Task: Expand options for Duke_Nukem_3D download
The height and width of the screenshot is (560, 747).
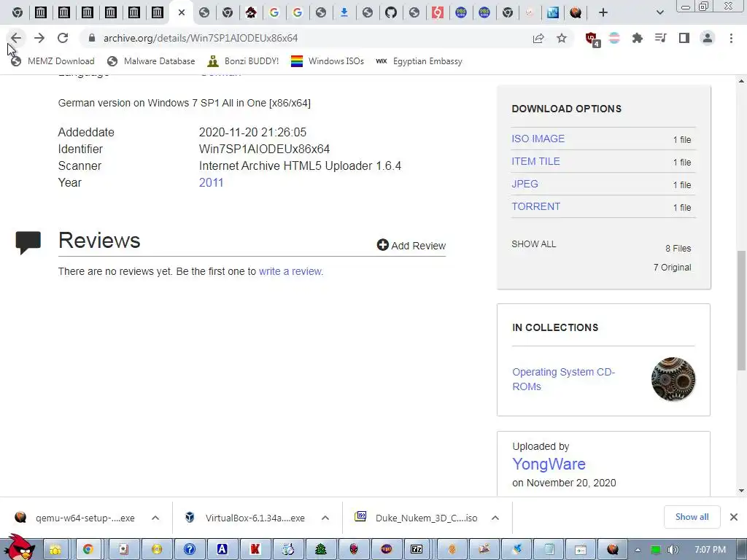Action: point(495,518)
